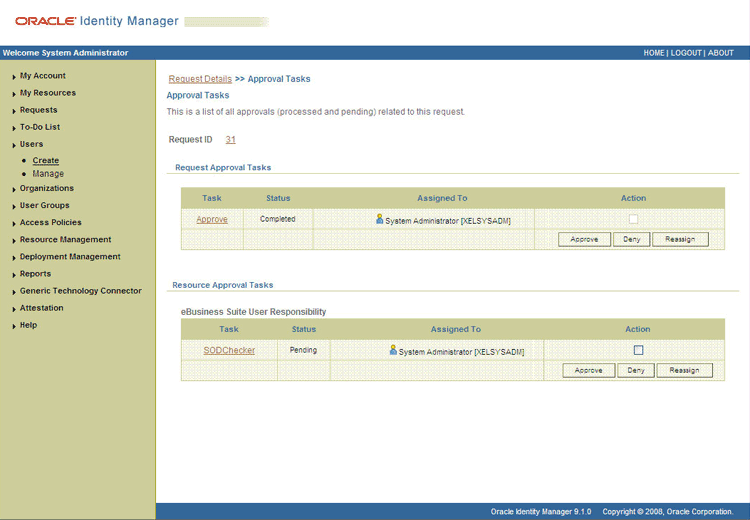Viewport: 750px width, 520px height.
Task: Click user icon beside SODChecker task assignee
Action: coord(393,350)
